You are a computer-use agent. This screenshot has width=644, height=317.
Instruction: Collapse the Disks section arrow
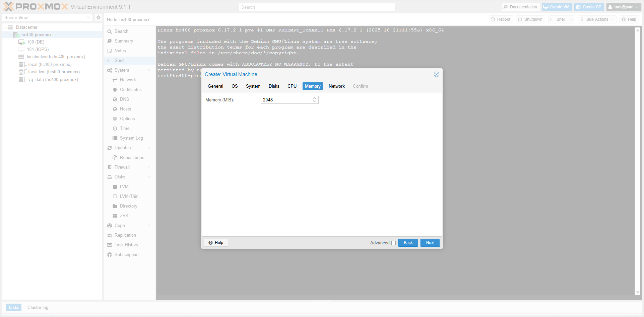(149, 177)
